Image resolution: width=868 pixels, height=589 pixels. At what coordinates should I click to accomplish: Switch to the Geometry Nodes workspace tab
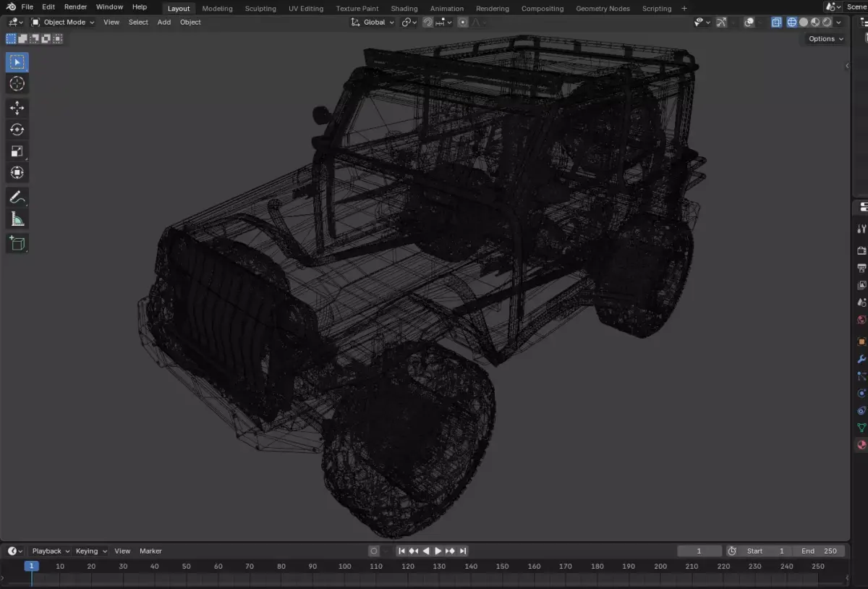click(x=603, y=9)
